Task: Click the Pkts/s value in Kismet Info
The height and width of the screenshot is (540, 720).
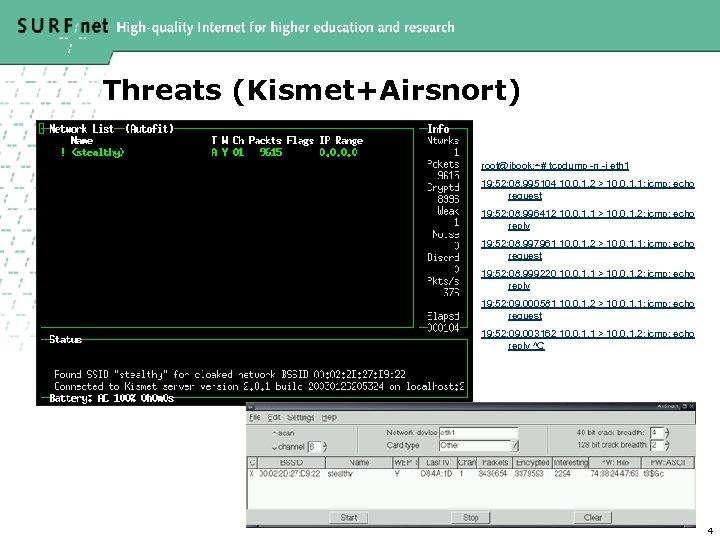Action: [451, 292]
